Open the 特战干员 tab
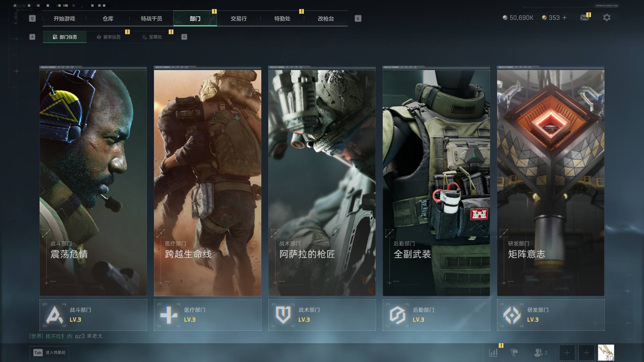This screenshot has height=362, width=644. tap(152, 19)
